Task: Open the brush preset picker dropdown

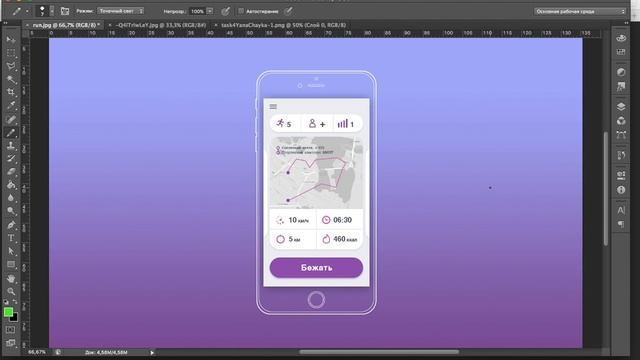Action: click(52, 11)
